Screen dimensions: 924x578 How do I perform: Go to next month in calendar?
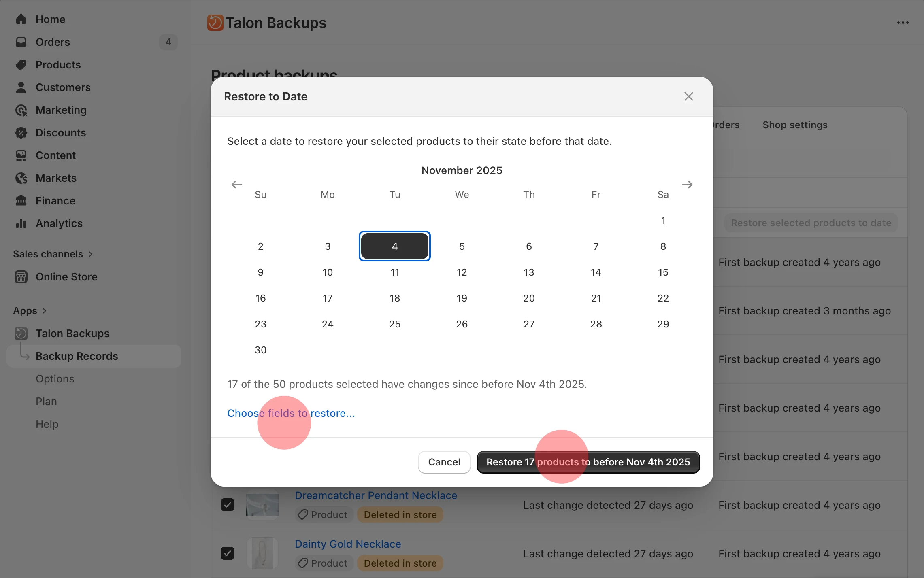[x=687, y=185]
